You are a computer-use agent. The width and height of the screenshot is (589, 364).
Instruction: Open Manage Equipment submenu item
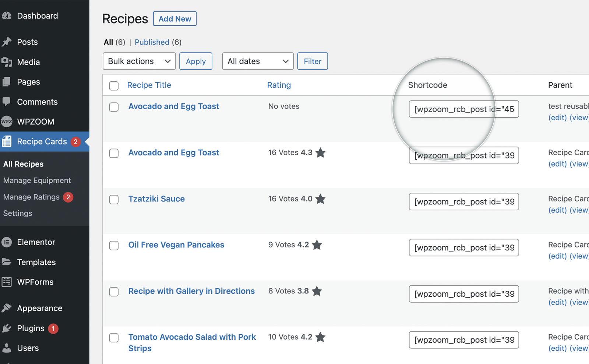point(37,180)
